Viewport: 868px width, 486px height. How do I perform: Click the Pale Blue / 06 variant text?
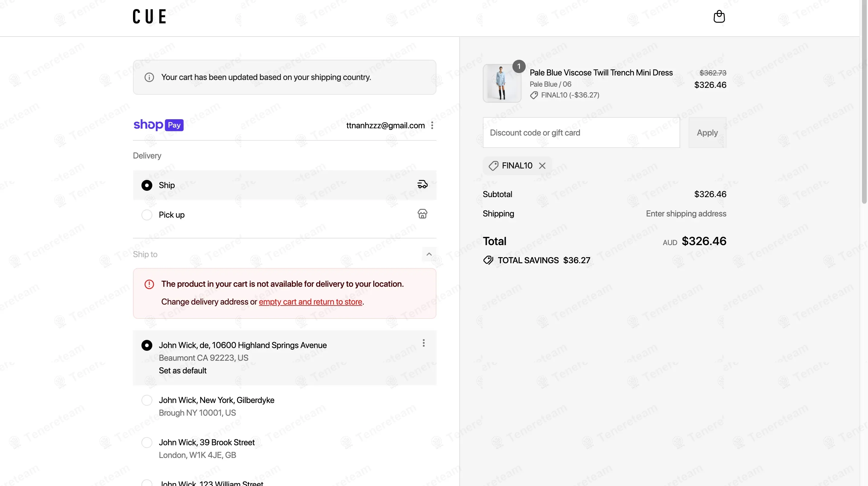coord(550,84)
